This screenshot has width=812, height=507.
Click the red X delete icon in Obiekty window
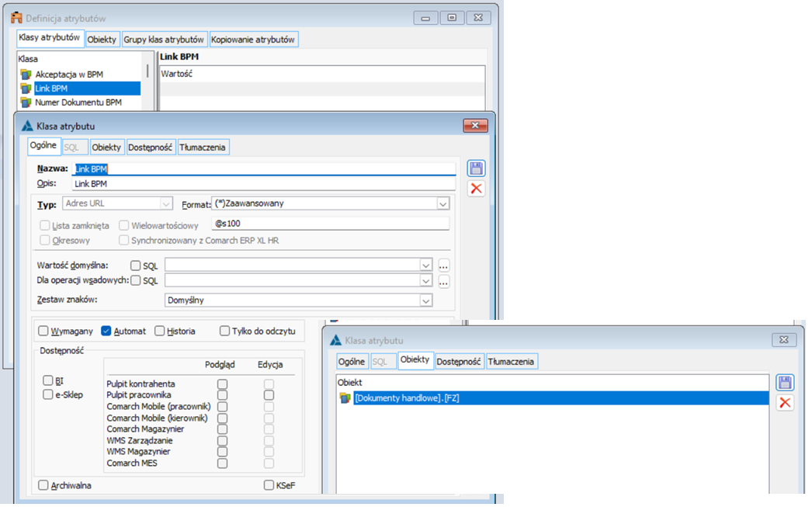click(x=785, y=402)
